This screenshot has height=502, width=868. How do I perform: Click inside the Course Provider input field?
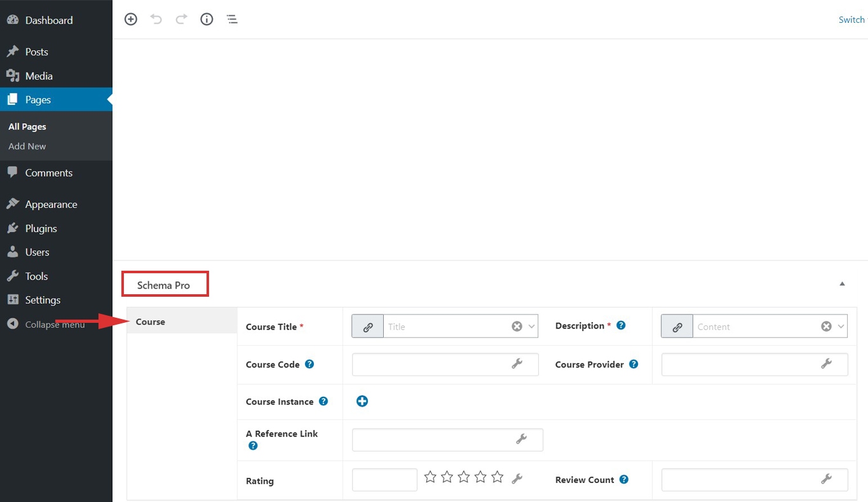tap(750, 364)
